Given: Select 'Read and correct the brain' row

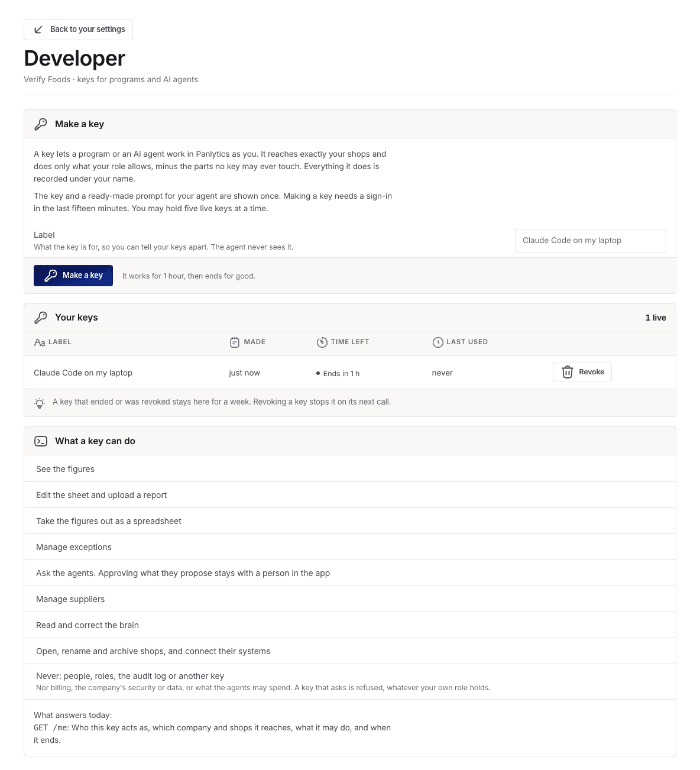Looking at the screenshot, I should click(x=350, y=625).
